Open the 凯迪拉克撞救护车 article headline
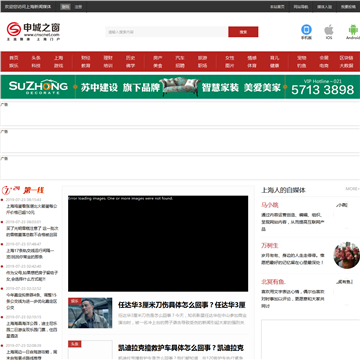This screenshot has width=360, height=360. pos(181,348)
